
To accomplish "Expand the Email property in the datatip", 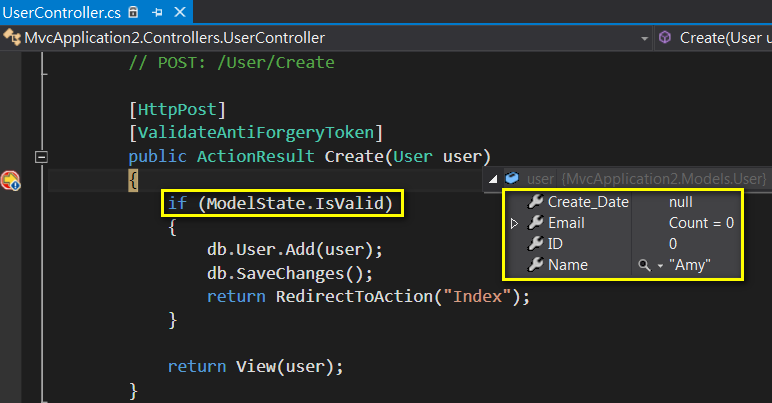I will 515,223.
